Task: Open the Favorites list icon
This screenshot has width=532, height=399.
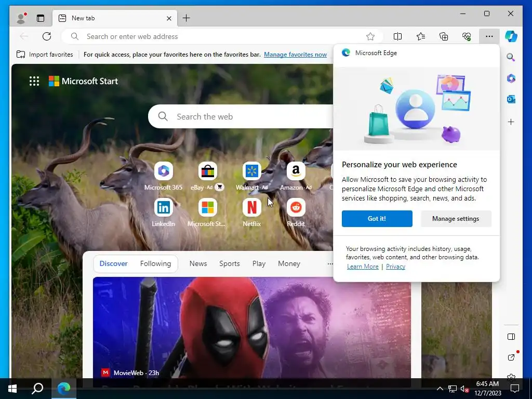Action: point(421,36)
